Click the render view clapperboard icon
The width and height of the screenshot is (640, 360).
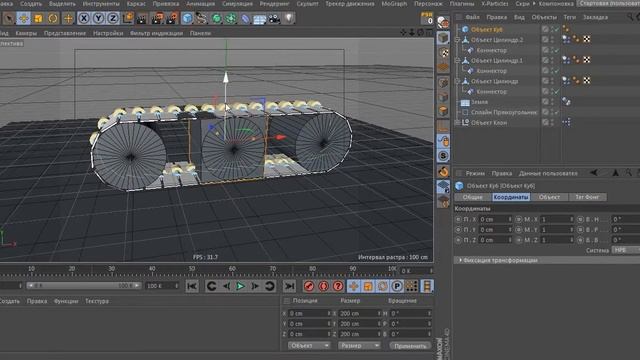point(142,18)
